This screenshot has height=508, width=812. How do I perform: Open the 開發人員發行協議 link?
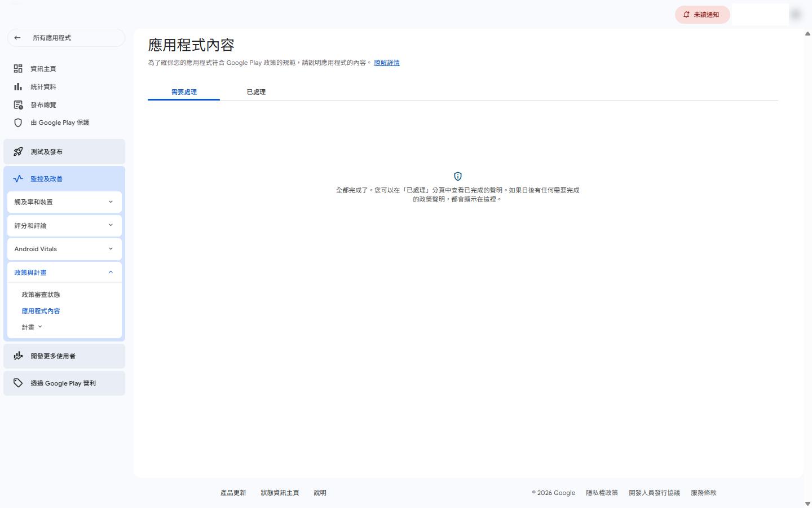tap(655, 493)
